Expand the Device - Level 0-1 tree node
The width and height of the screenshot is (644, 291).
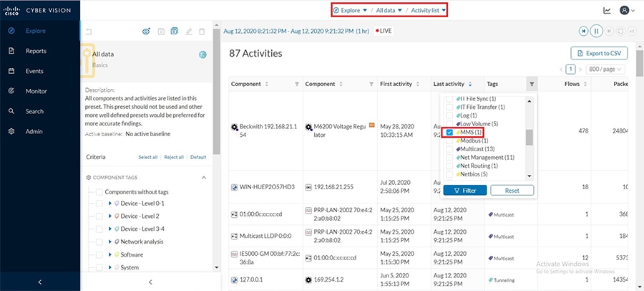[110, 204]
